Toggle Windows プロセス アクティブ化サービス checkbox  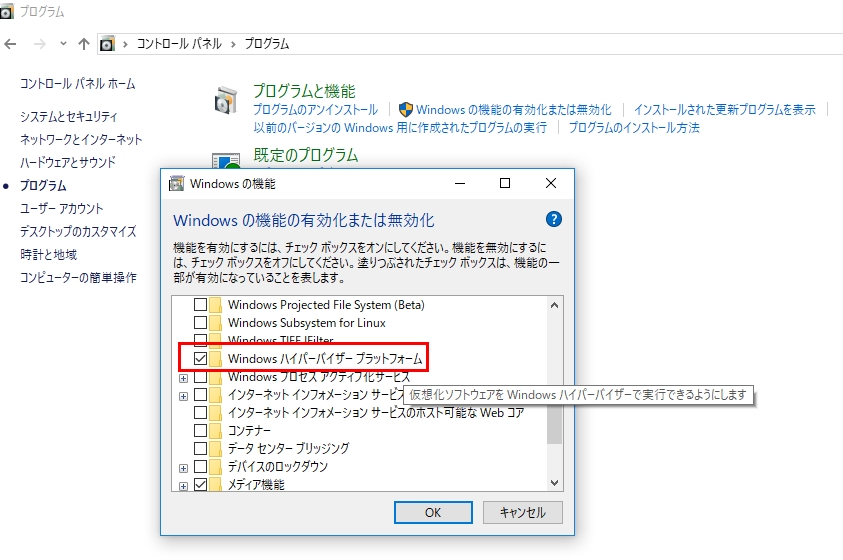click(200, 377)
